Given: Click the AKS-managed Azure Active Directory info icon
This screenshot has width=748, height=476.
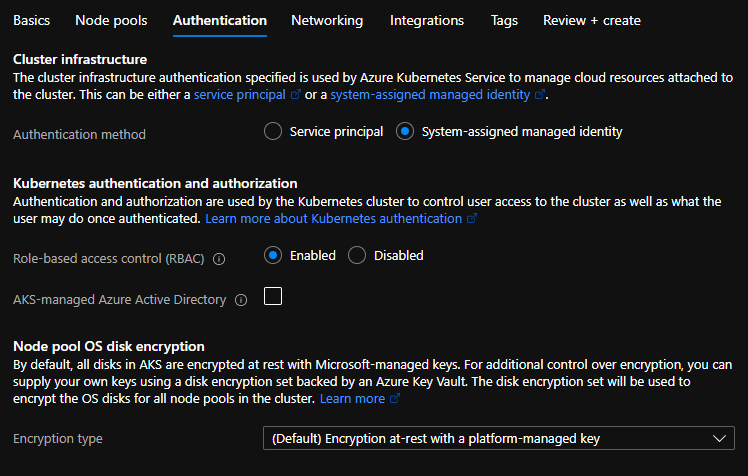Looking at the screenshot, I should tap(241, 300).
